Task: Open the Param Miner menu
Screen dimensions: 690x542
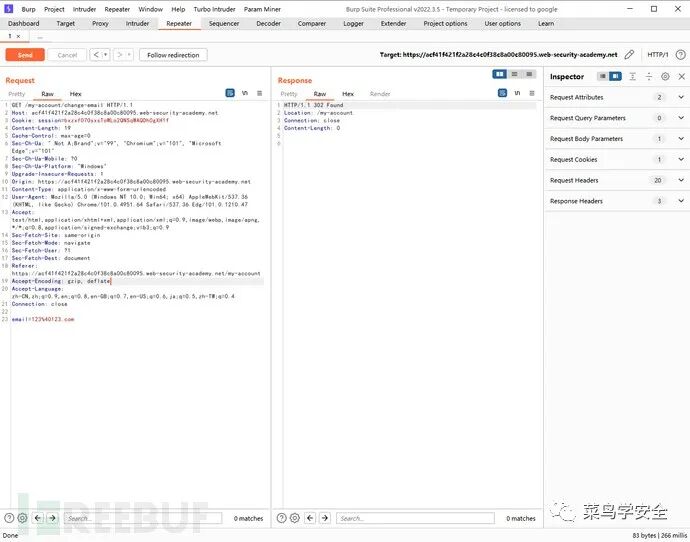Action: coord(262,9)
